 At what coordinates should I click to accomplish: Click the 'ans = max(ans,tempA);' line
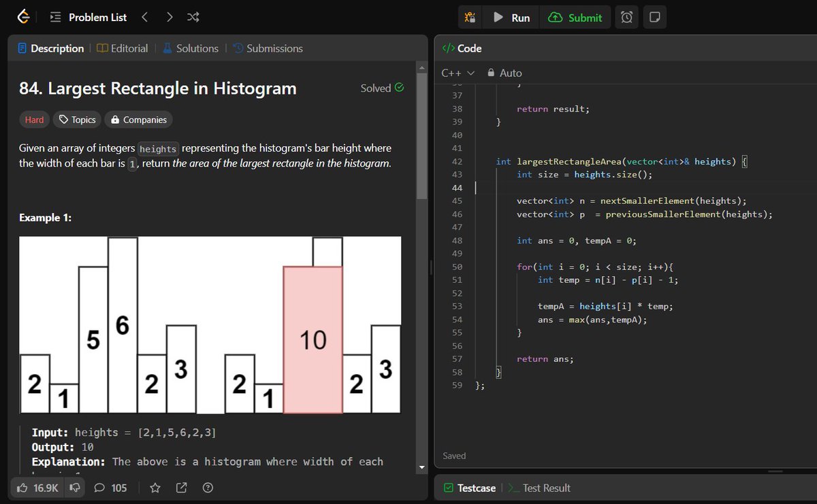(x=592, y=320)
